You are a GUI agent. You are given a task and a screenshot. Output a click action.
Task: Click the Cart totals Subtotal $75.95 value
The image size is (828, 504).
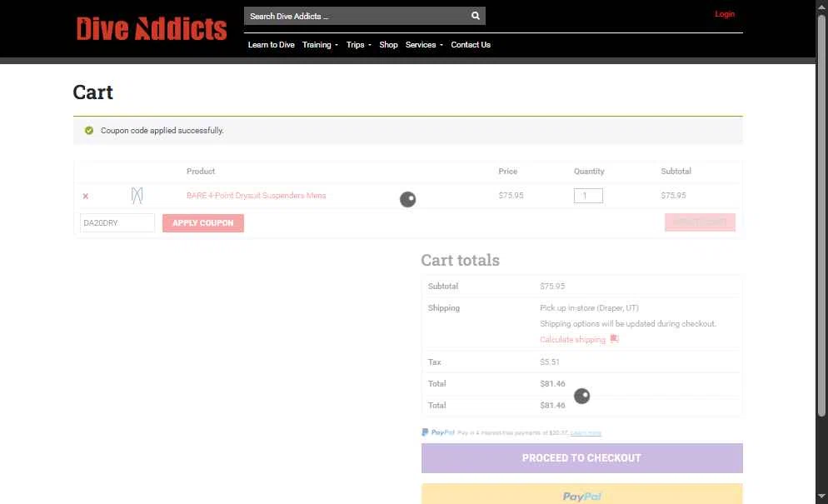click(552, 287)
